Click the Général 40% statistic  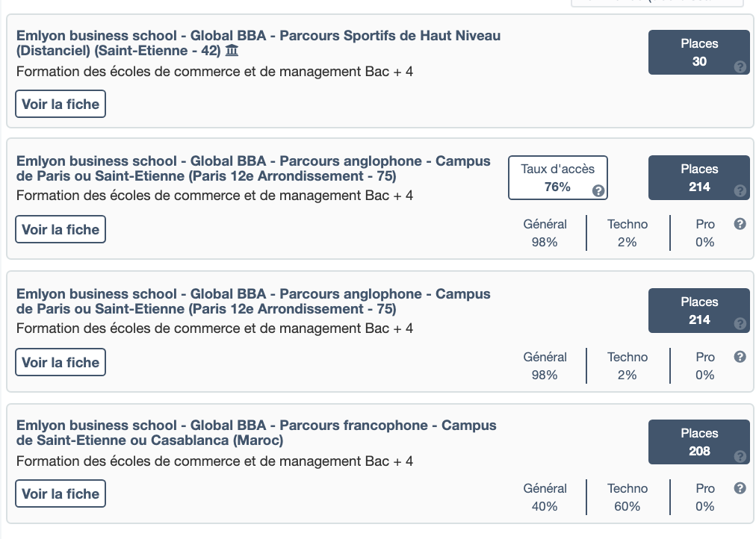click(545, 497)
